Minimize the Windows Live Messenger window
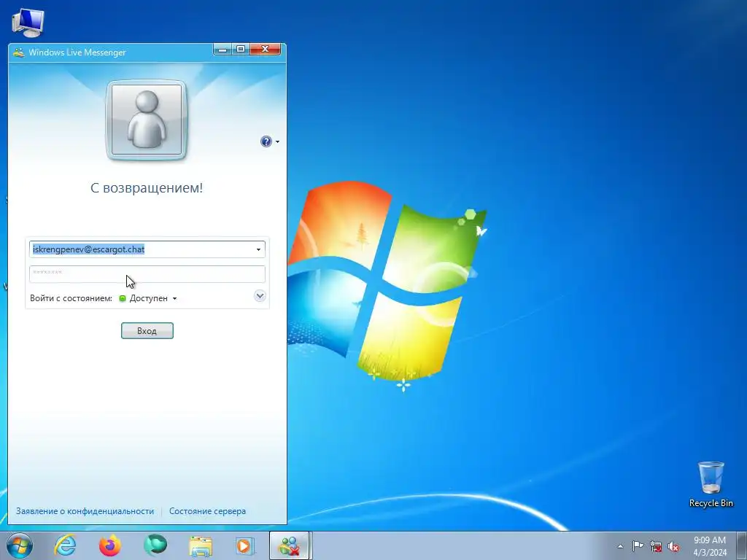The height and width of the screenshot is (560, 747). tap(222, 49)
